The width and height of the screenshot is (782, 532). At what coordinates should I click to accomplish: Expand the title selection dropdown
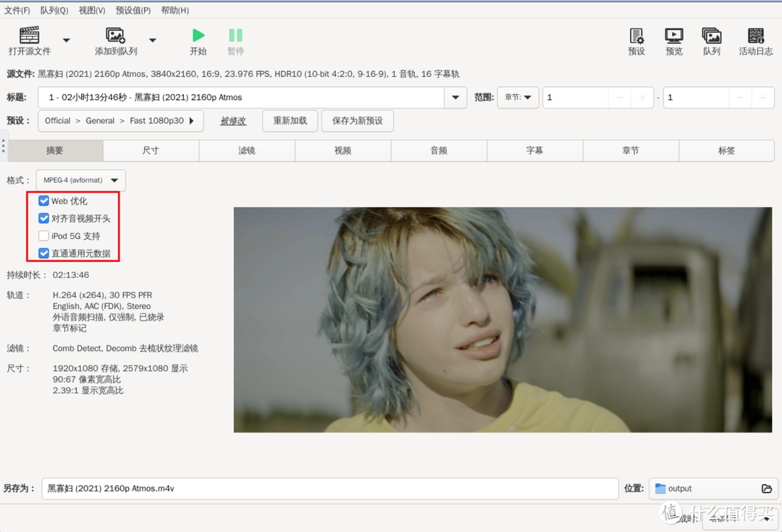point(456,97)
